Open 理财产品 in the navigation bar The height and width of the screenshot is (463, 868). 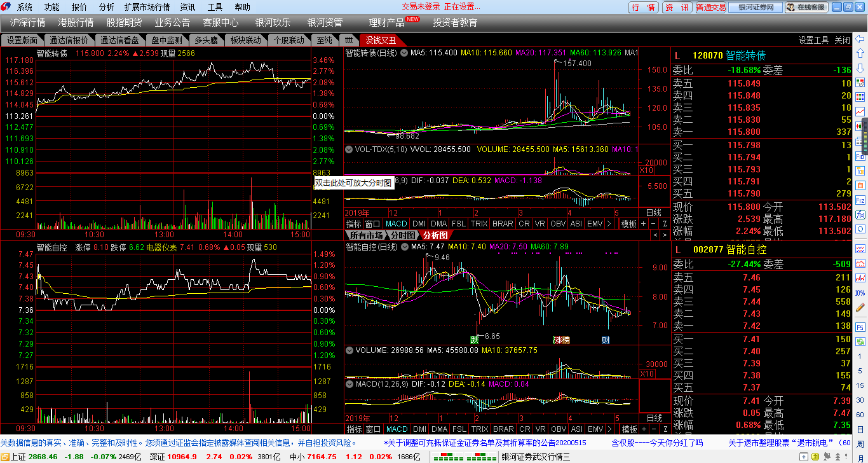click(x=386, y=22)
